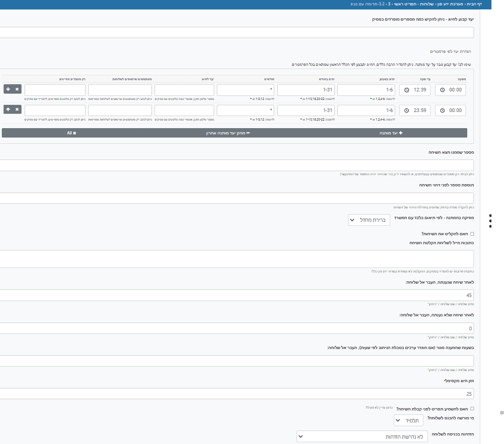The height and width of the screenshot is (444, 504).
Task: Open 'מערכת ידע פון' breadcrumb link
Action: [449, 4]
